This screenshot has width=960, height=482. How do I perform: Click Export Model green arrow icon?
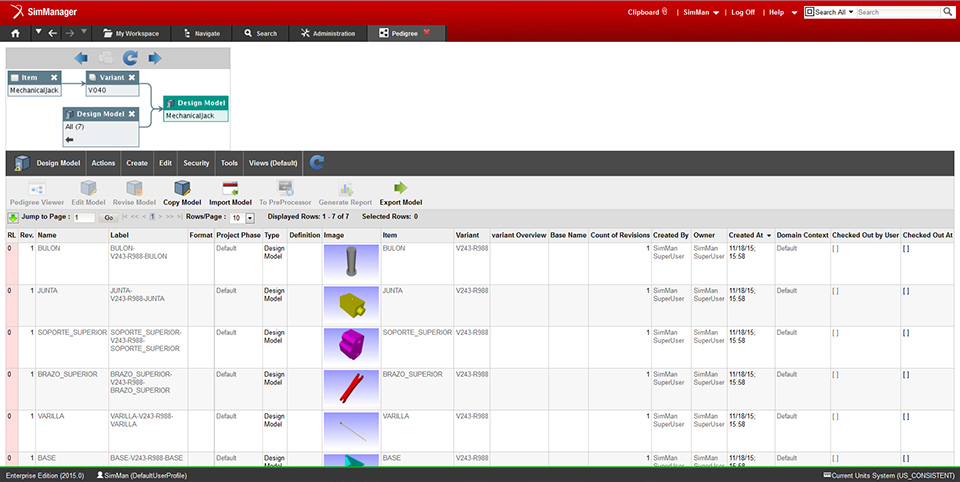(x=400, y=187)
